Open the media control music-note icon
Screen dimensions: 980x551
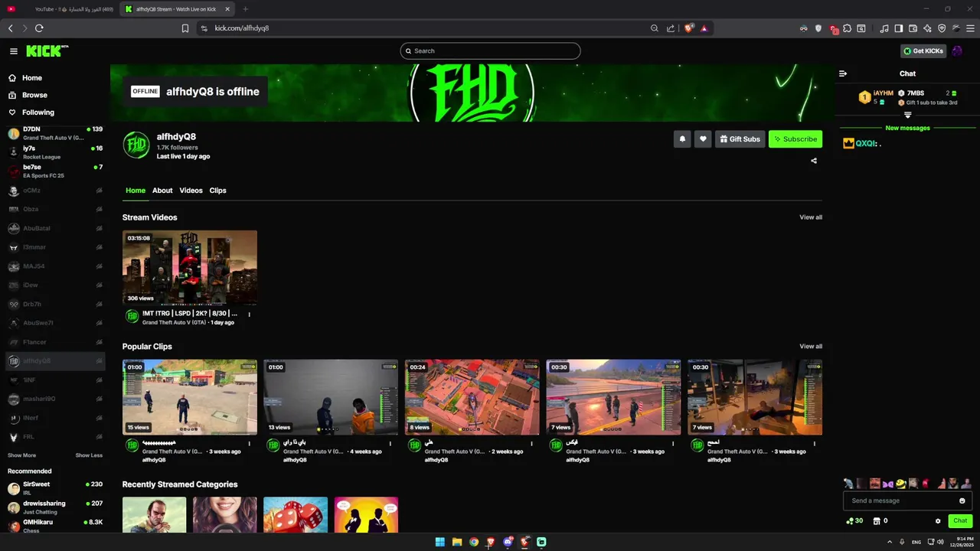[x=884, y=28]
